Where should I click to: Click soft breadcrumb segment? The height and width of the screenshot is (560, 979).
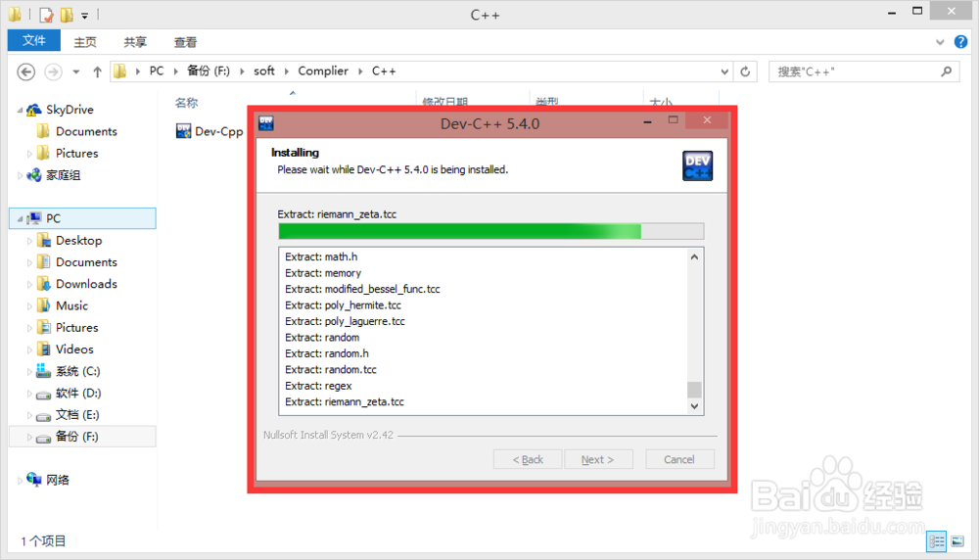point(264,71)
